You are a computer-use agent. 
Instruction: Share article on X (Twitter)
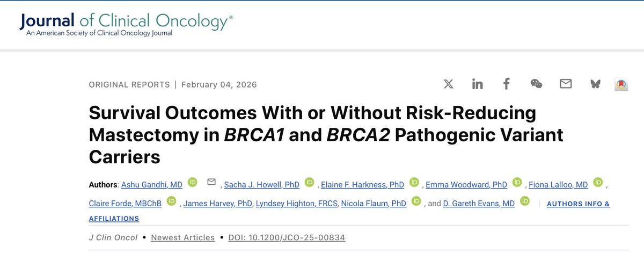click(x=448, y=84)
